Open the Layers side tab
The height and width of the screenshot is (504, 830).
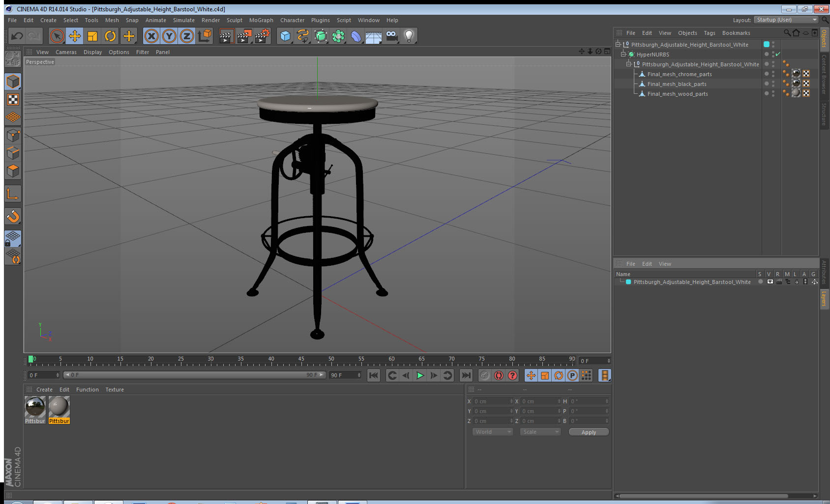point(824,298)
